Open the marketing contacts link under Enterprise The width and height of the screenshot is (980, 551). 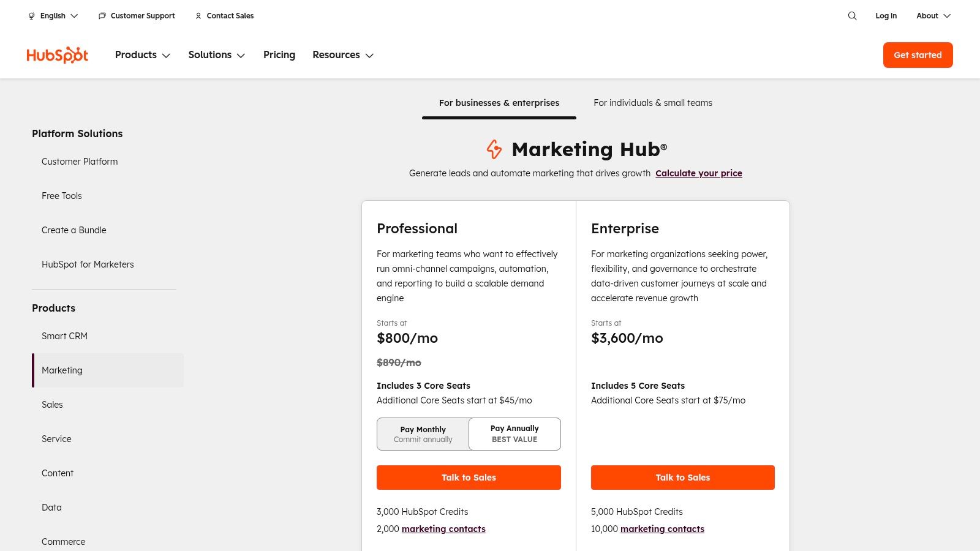click(x=662, y=529)
